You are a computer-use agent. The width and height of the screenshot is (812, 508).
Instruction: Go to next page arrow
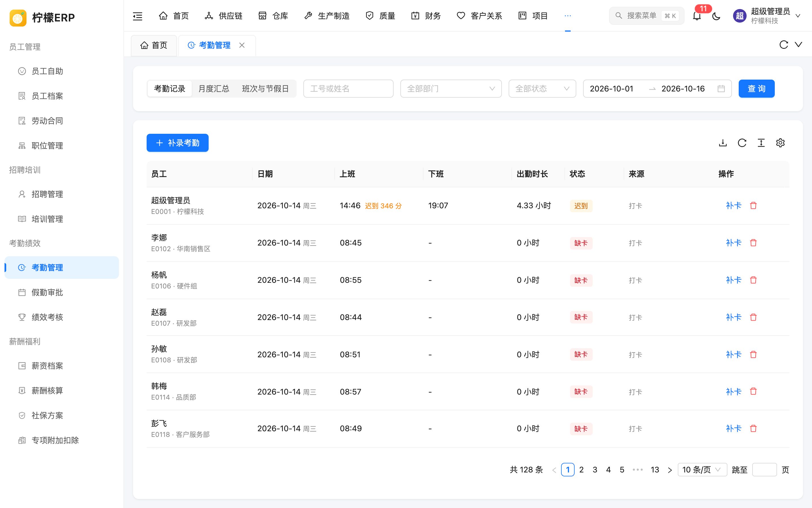click(670, 470)
